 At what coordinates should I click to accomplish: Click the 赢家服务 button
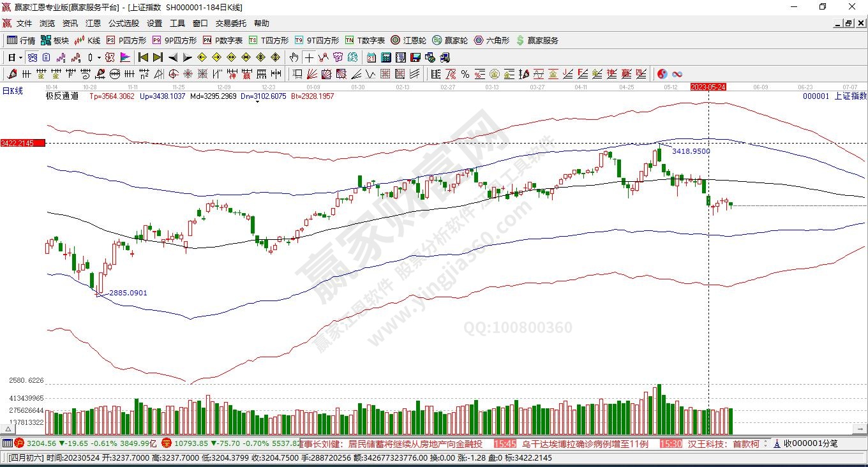(537, 40)
